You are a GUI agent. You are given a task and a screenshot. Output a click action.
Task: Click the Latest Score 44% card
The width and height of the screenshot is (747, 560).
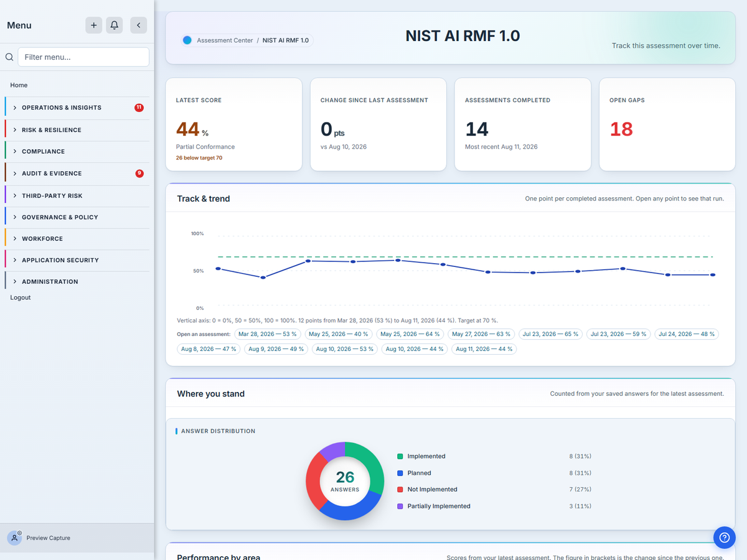click(x=233, y=124)
